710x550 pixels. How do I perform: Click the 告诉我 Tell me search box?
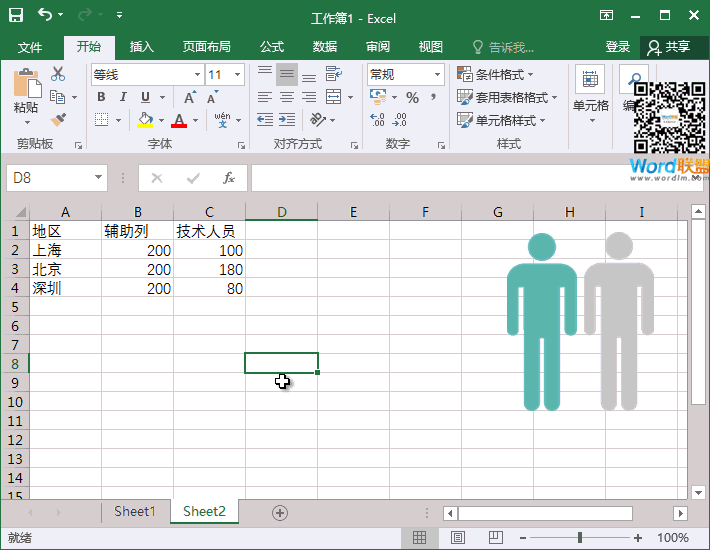point(504,47)
